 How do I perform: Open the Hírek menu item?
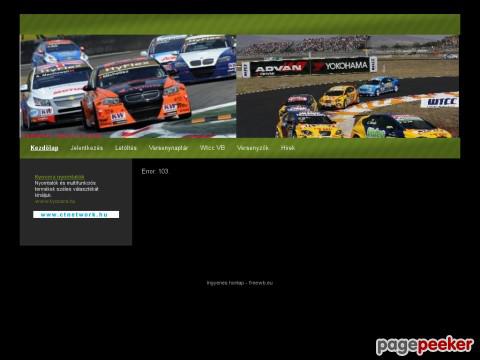[x=288, y=148]
